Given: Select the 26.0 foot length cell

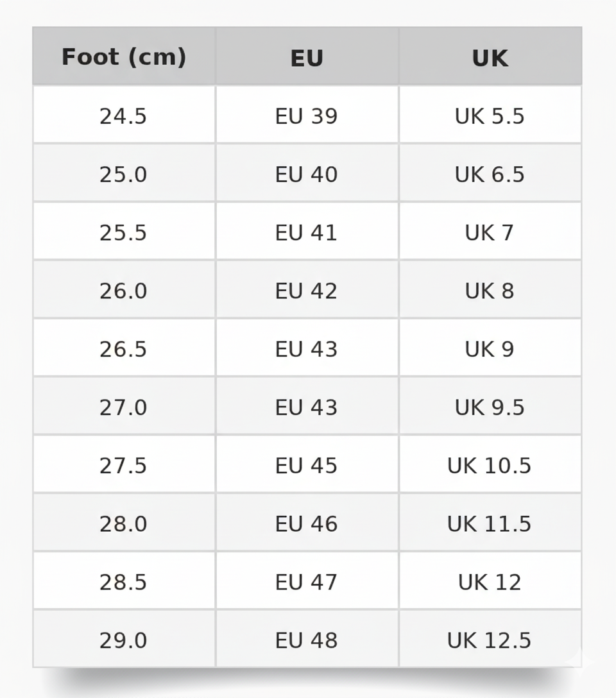Looking at the screenshot, I should click(123, 291).
